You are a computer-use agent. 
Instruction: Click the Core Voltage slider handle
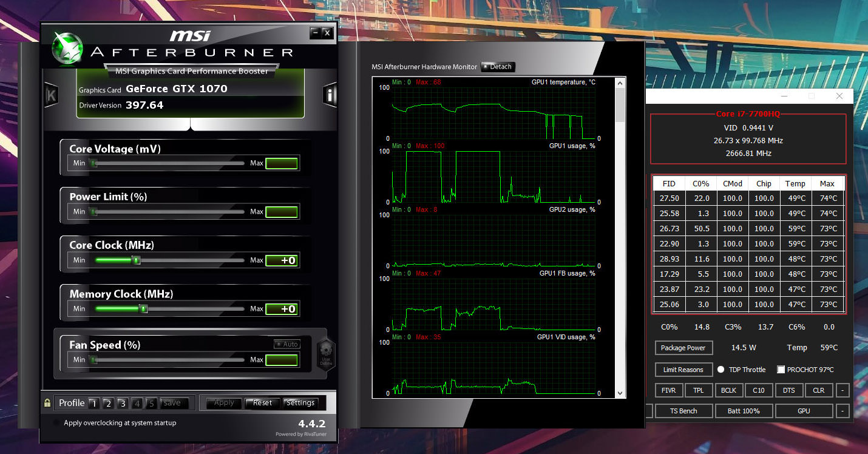(x=93, y=163)
